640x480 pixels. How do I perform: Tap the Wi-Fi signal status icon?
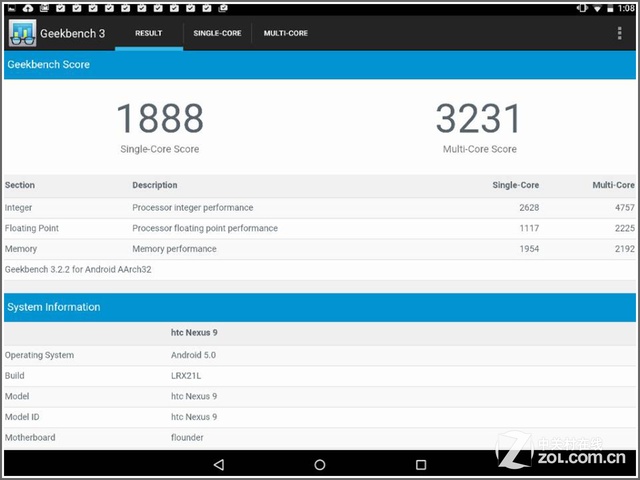tap(597, 8)
